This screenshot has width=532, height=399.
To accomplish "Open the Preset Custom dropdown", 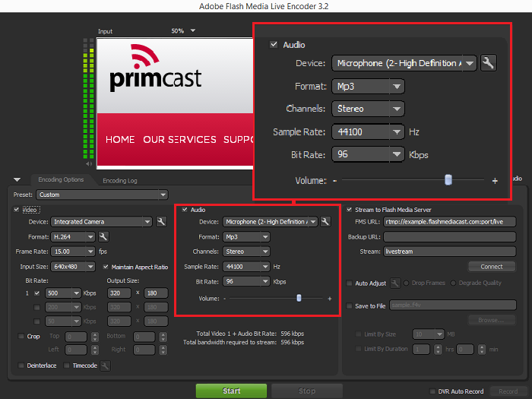I will pyautogui.click(x=102, y=195).
